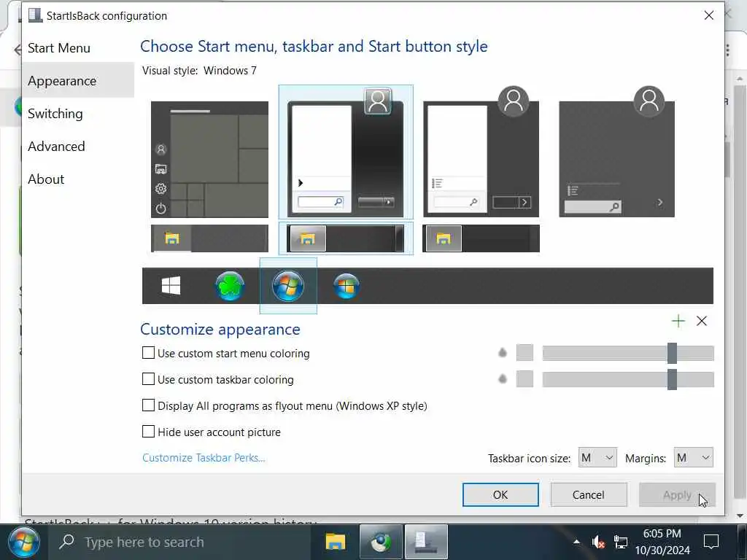
Task: Open Windows Start orb on the taskbar
Action: click(x=23, y=542)
